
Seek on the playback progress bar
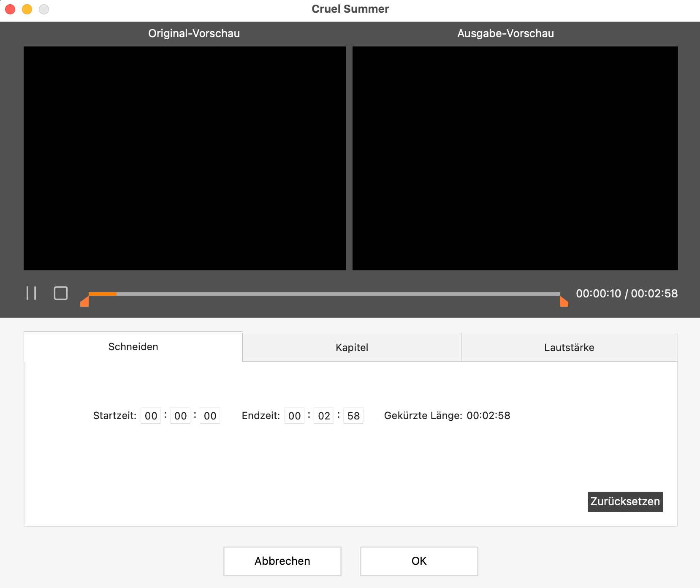[x=324, y=294]
